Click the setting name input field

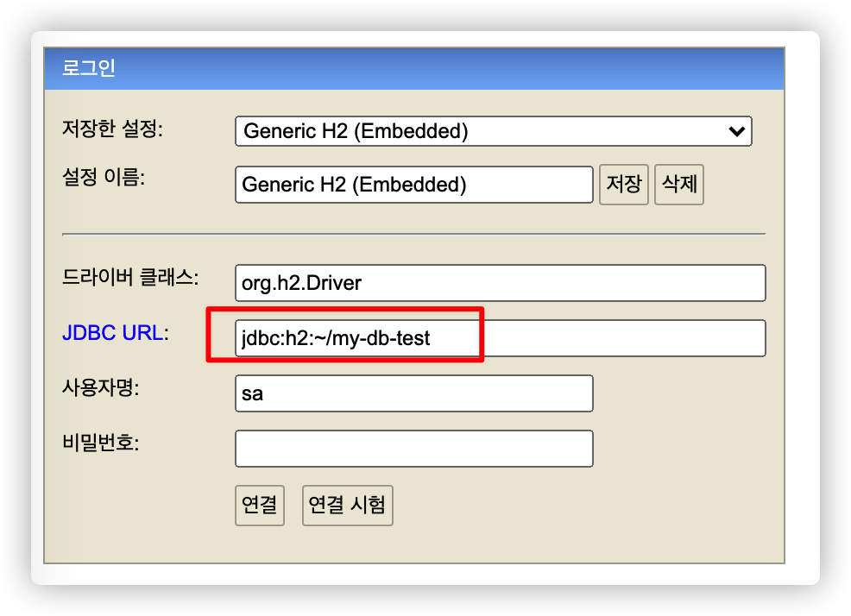tap(414, 185)
